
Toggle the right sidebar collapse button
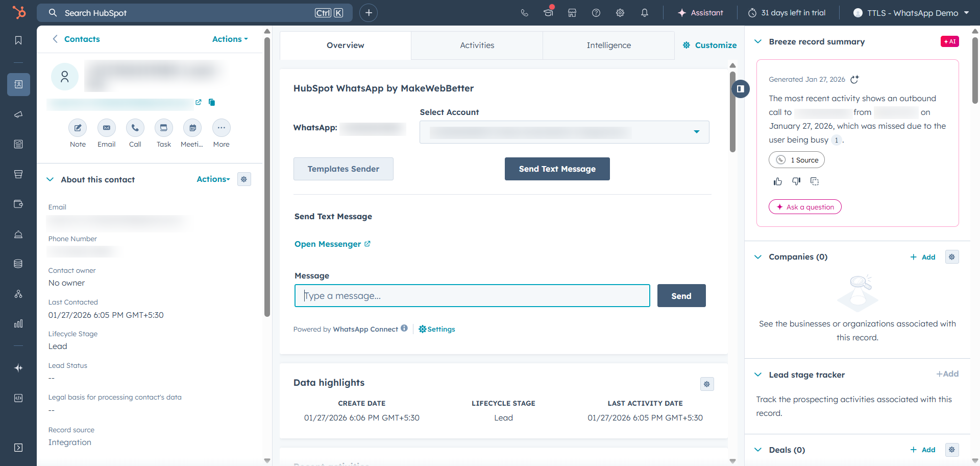(740, 89)
